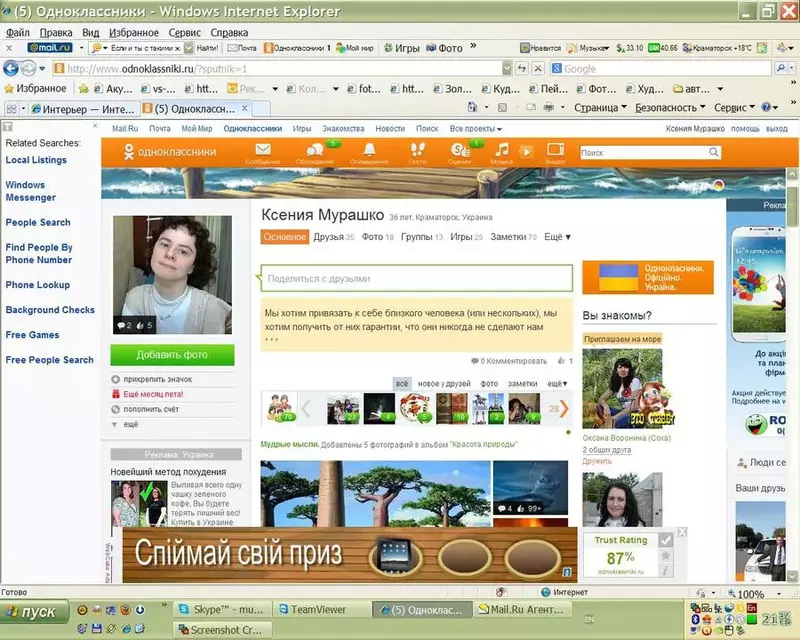Click the Добавить фото green button
The image size is (800, 640).
pos(172,355)
